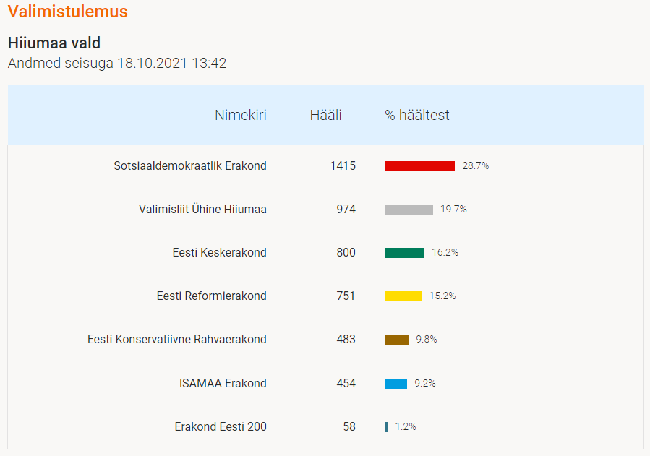Select the Hiiumaa vald title

(x=54, y=43)
